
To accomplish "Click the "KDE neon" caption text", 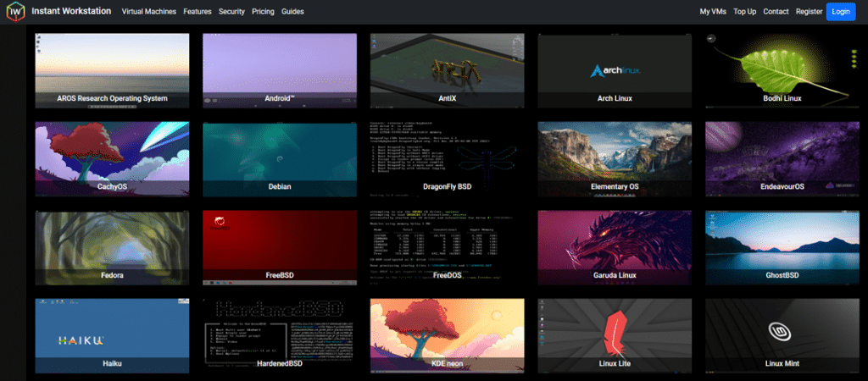I will (x=447, y=364).
